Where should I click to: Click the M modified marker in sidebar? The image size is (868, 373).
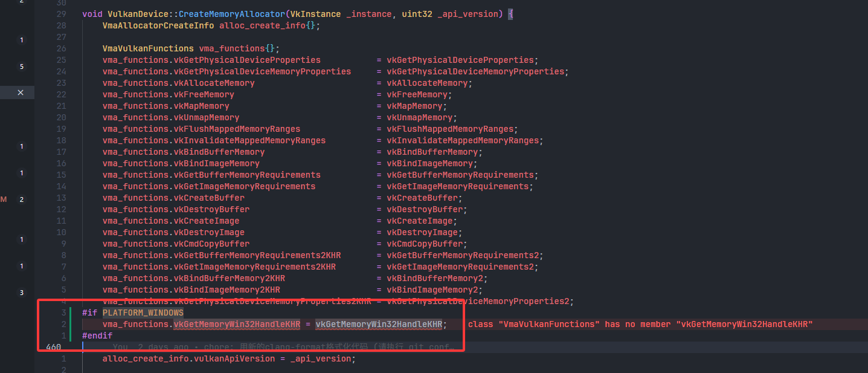[4, 199]
